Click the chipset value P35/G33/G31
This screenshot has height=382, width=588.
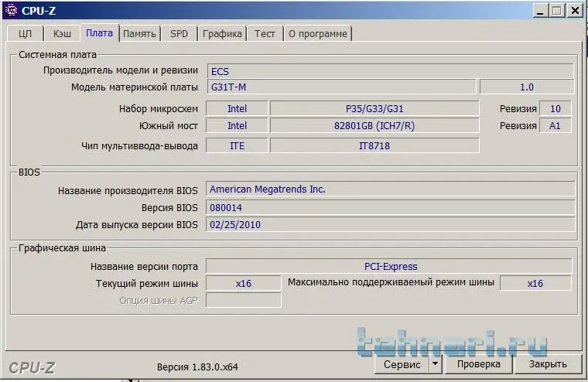pyautogui.click(x=374, y=109)
